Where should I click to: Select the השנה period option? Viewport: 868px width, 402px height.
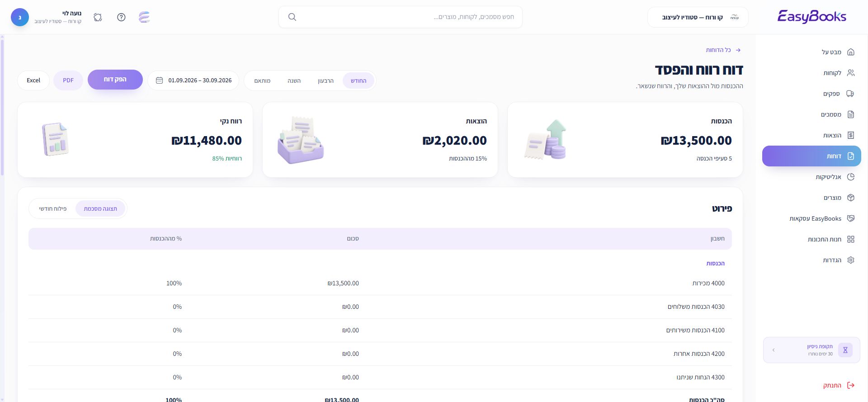tap(294, 80)
